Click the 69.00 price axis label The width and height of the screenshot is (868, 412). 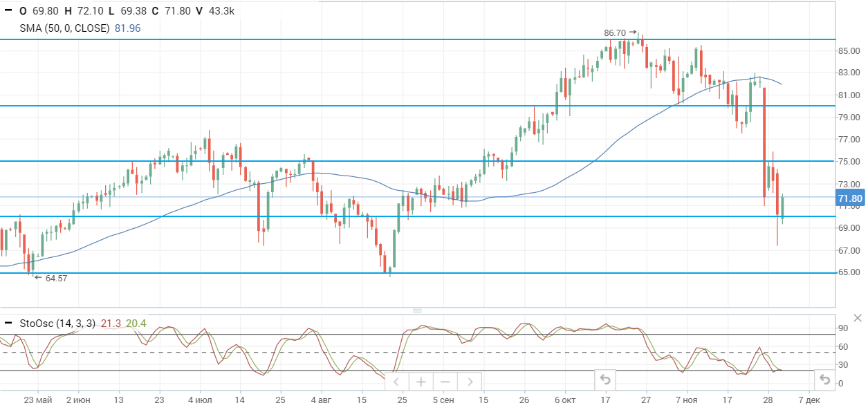(848, 228)
